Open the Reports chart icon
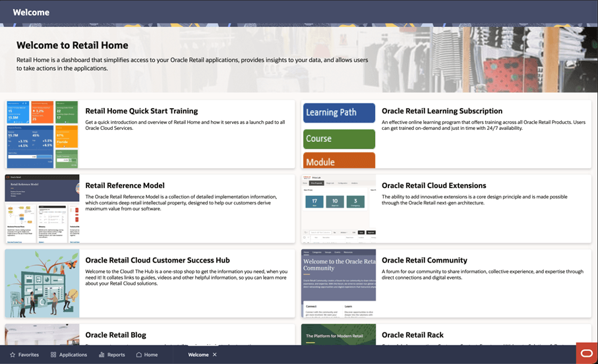 [x=102, y=355]
